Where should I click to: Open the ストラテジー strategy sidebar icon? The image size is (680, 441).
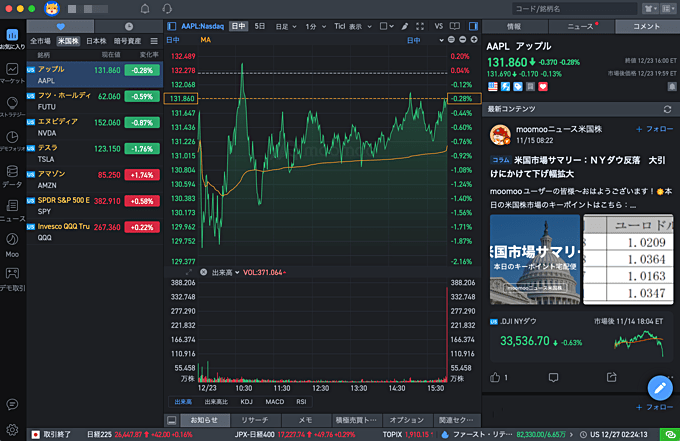click(12, 107)
